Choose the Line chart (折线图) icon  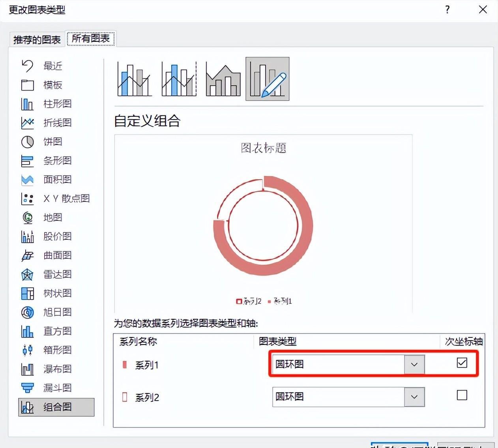click(27, 123)
